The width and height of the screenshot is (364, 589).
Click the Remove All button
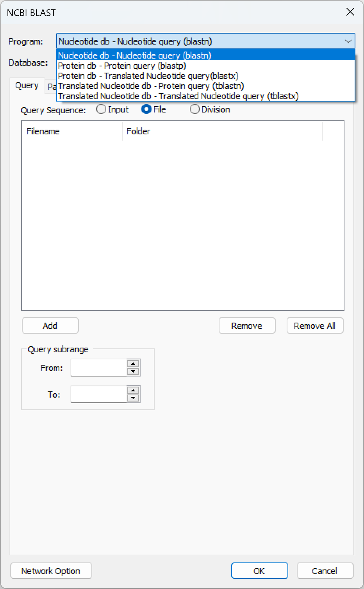[x=315, y=326]
